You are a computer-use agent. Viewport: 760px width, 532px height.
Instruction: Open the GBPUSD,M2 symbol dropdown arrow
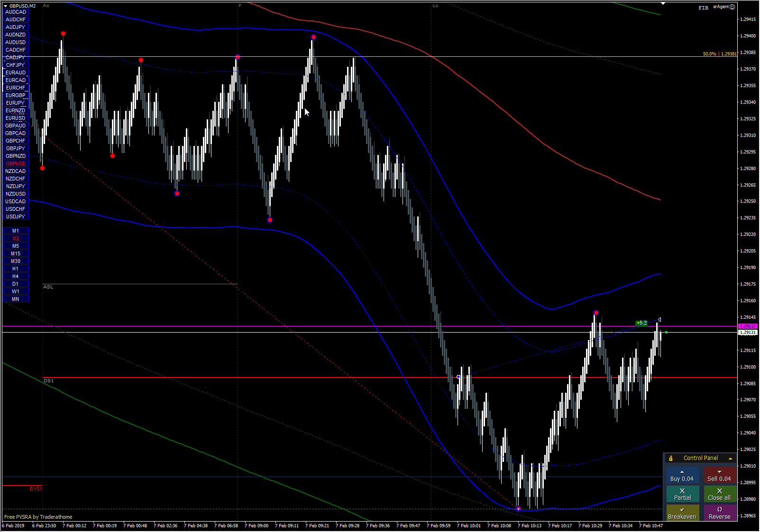click(6, 6)
